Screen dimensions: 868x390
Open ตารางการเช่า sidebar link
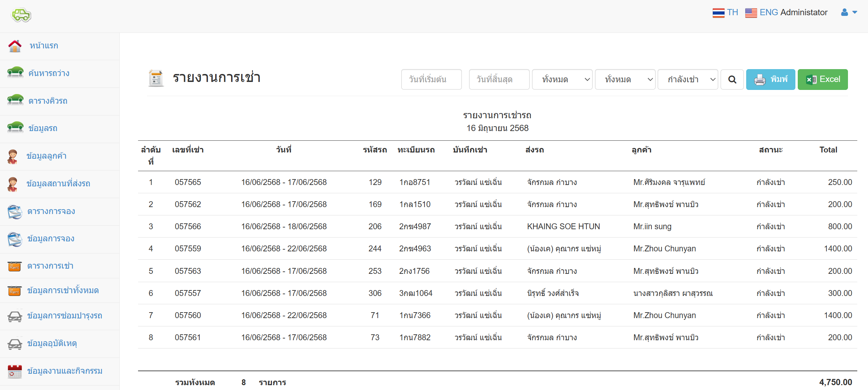50,266
